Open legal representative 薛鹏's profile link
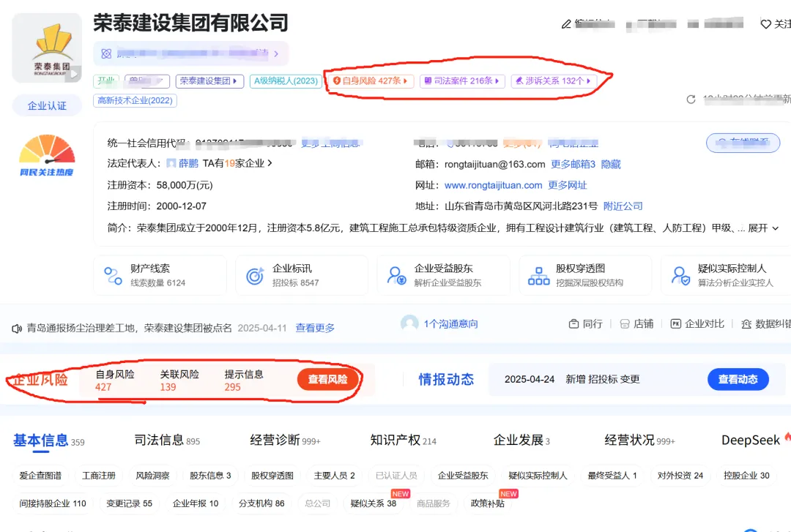 click(x=188, y=163)
